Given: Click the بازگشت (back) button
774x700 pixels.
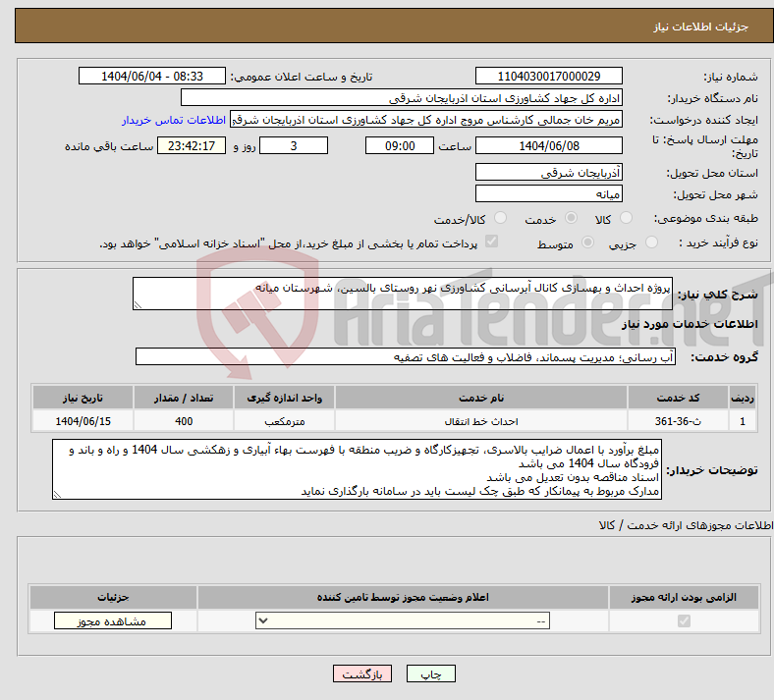Looking at the screenshot, I should (362, 673).
